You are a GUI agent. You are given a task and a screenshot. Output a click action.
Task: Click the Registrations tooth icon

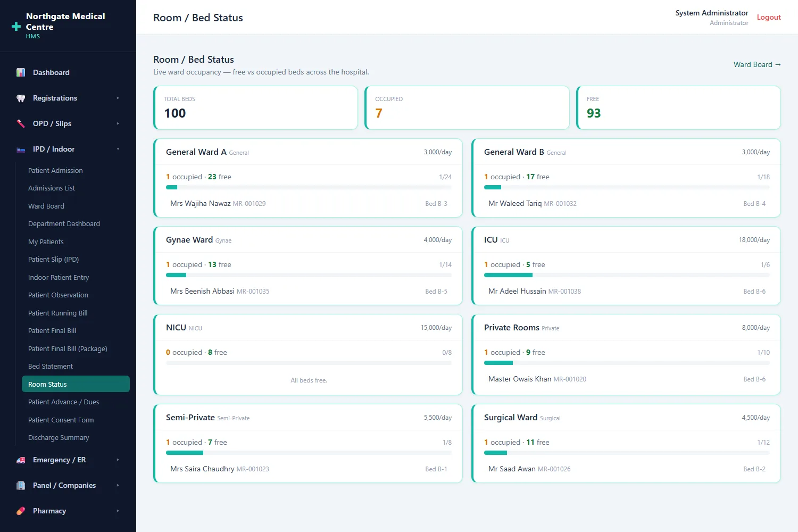(x=21, y=98)
